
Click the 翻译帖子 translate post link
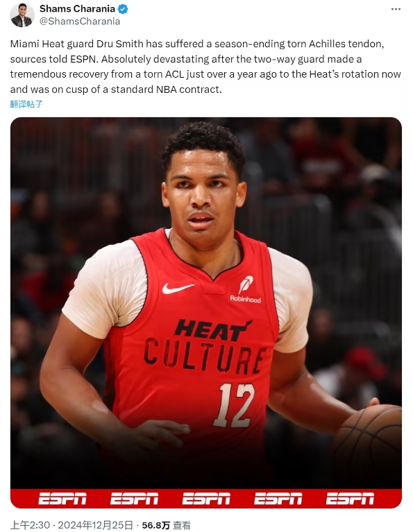[26, 104]
